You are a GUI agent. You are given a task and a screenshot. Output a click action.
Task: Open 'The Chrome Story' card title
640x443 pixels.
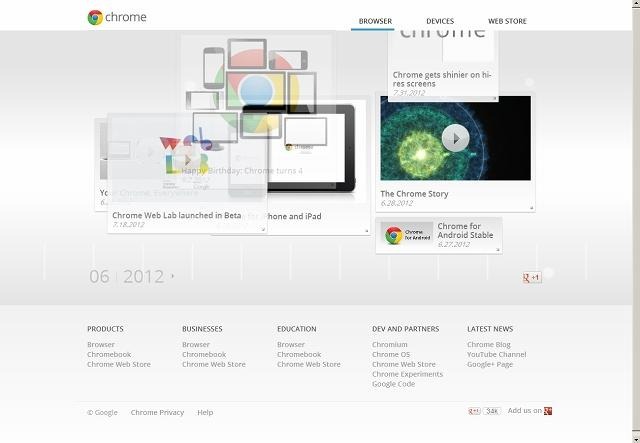(414, 194)
